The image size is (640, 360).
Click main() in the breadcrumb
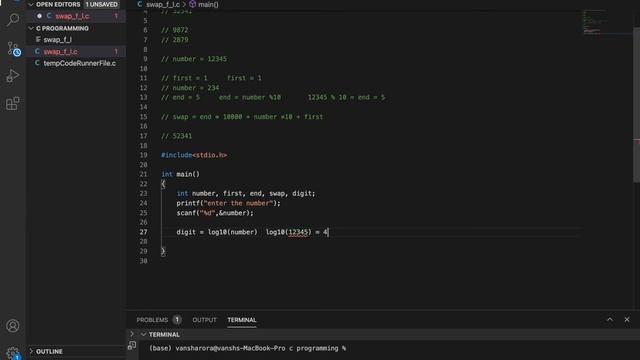tap(208, 4)
